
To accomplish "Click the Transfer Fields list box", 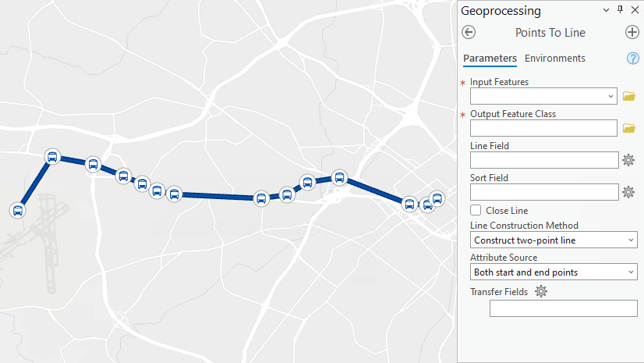I will tap(563, 308).
